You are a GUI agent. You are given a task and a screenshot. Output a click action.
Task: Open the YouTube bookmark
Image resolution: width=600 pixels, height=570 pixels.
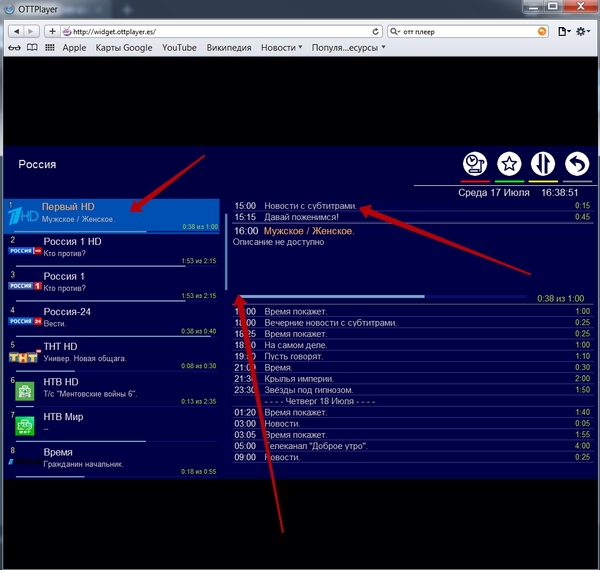point(179,48)
